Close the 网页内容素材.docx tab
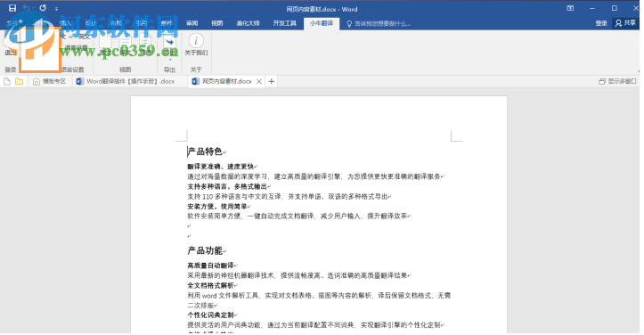This screenshot has width=644, height=335. (x=259, y=81)
